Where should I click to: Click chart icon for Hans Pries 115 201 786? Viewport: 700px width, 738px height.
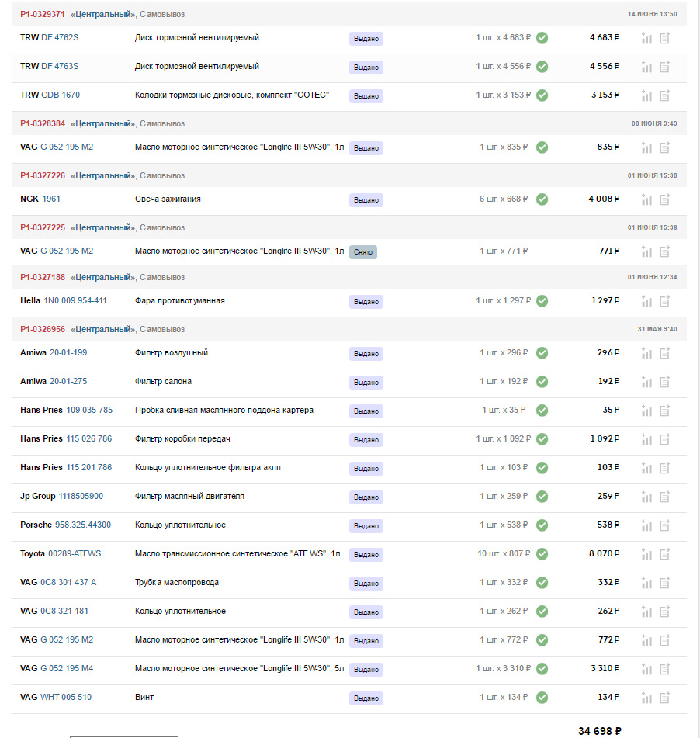coord(646,468)
